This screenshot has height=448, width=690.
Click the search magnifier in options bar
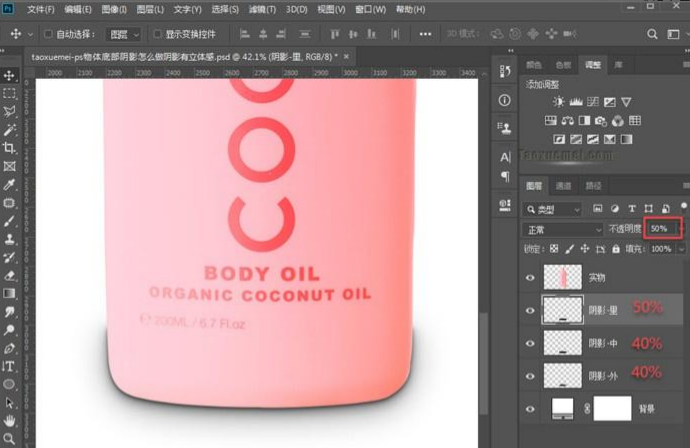652,34
